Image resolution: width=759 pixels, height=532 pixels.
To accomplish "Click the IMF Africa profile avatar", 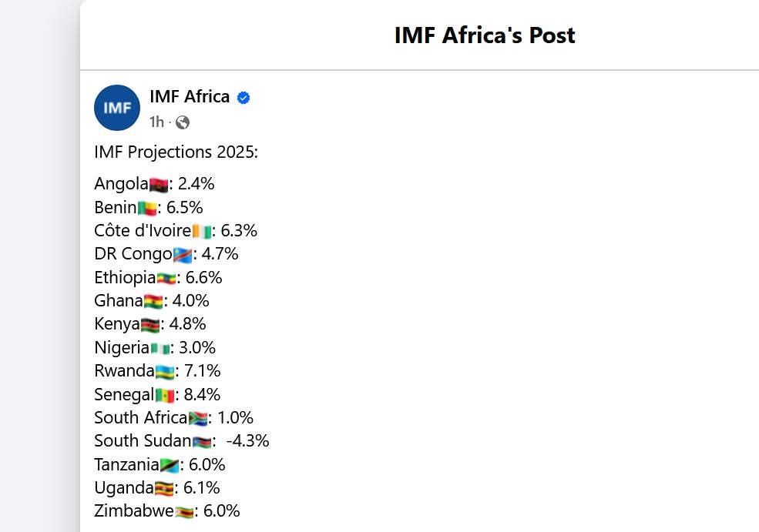I will [117, 107].
